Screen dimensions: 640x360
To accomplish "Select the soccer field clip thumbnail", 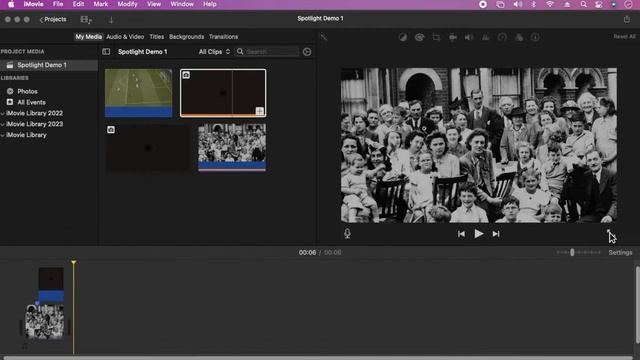I will [138, 93].
